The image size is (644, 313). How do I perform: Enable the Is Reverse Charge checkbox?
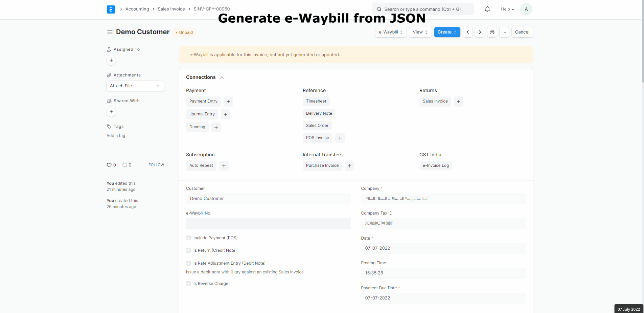tap(188, 284)
